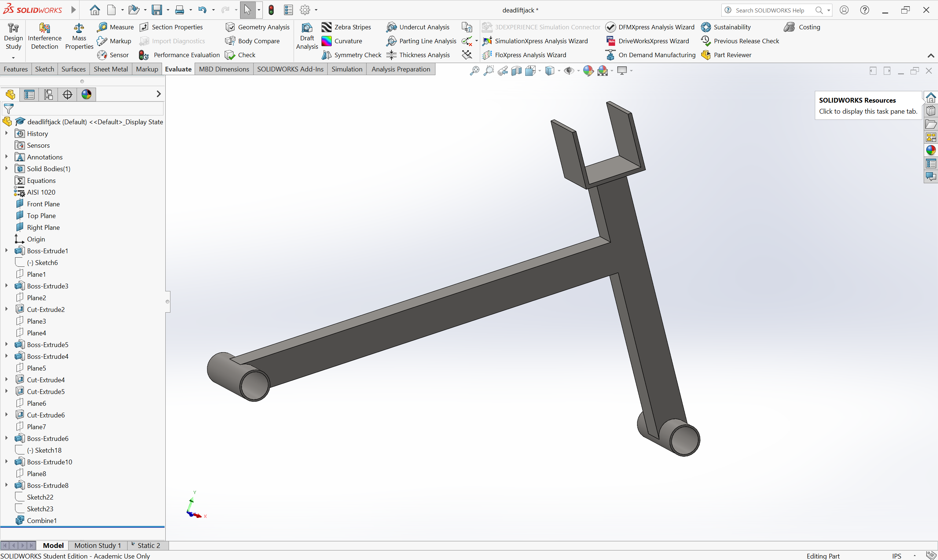Expand Cut-Extrude2 feature
Screen dimensions: 938x560
[6, 309]
